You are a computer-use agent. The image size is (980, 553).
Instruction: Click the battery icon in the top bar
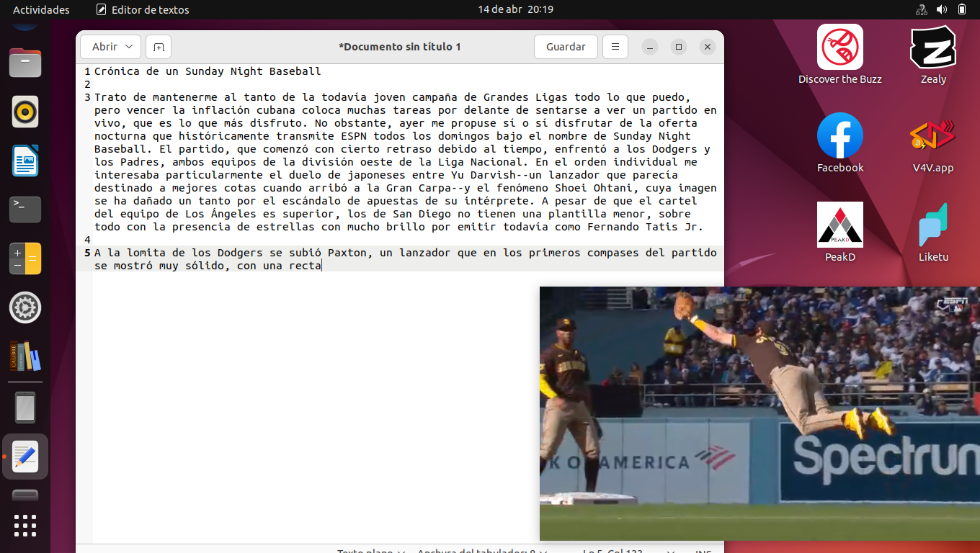pyautogui.click(x=962, y=9)
